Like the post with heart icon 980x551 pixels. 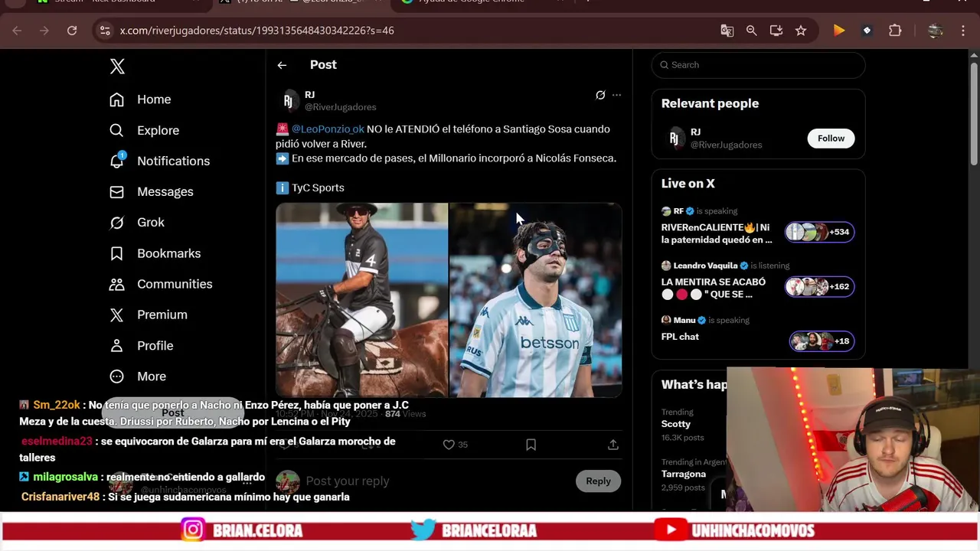[449, 445]
